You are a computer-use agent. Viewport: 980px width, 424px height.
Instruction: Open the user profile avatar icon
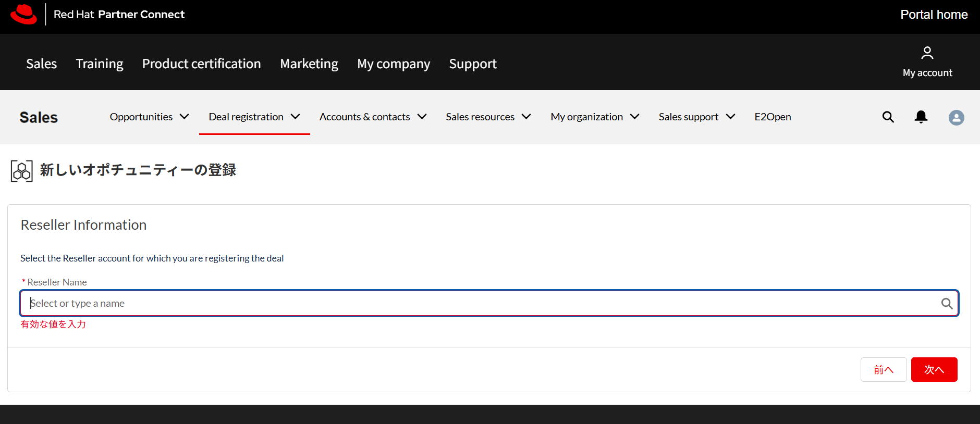pyautogui.click(x=956, y=118)
